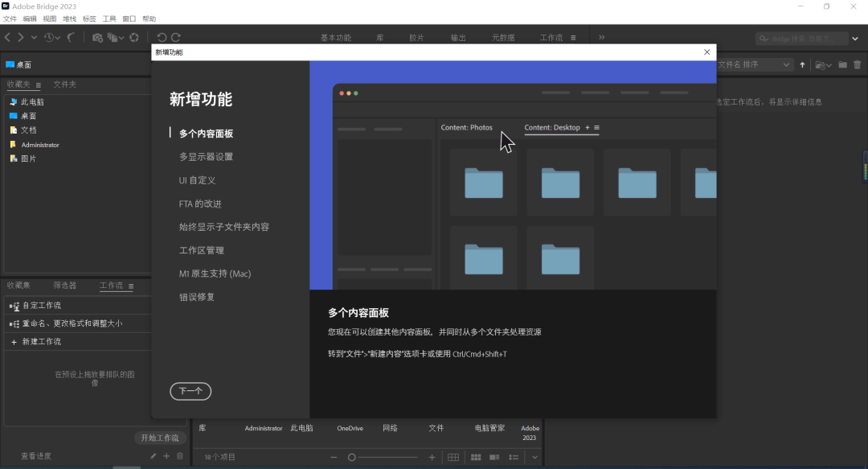Screen dimensions: 868x469
Task: Click the 下一个 button
Action: pyautogui.click(x=190, y=391)
